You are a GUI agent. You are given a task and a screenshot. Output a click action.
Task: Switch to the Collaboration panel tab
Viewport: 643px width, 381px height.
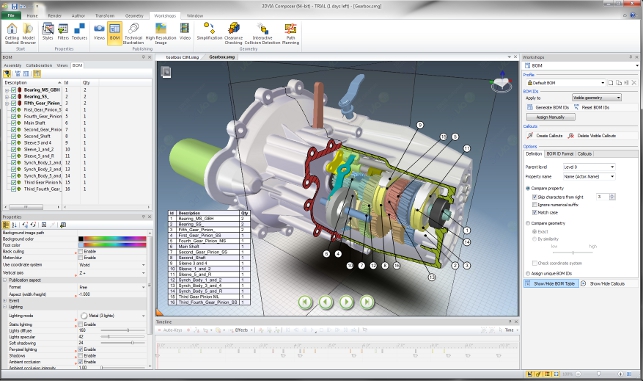pos(39,66)
